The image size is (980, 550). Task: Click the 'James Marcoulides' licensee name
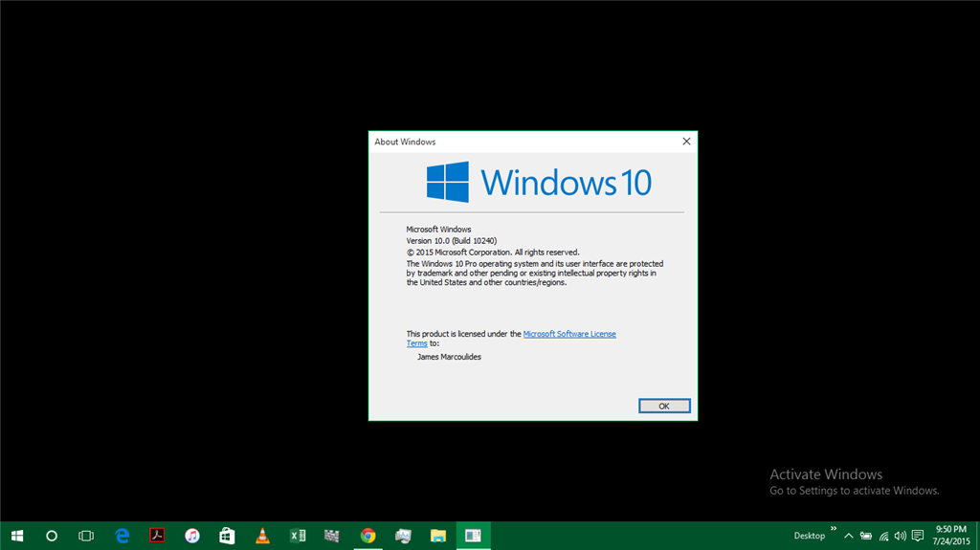(x=449, y=357)
